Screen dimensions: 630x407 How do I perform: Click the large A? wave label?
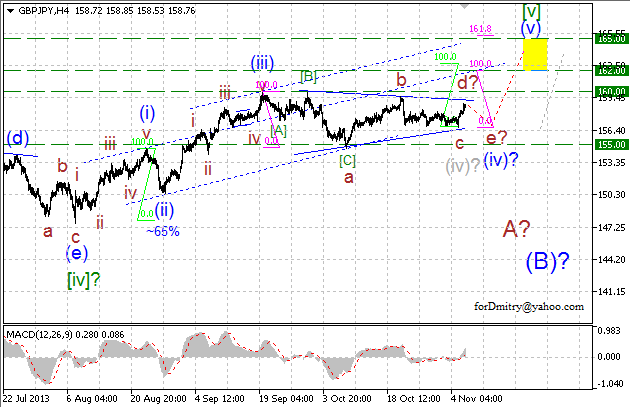[516, 229]
